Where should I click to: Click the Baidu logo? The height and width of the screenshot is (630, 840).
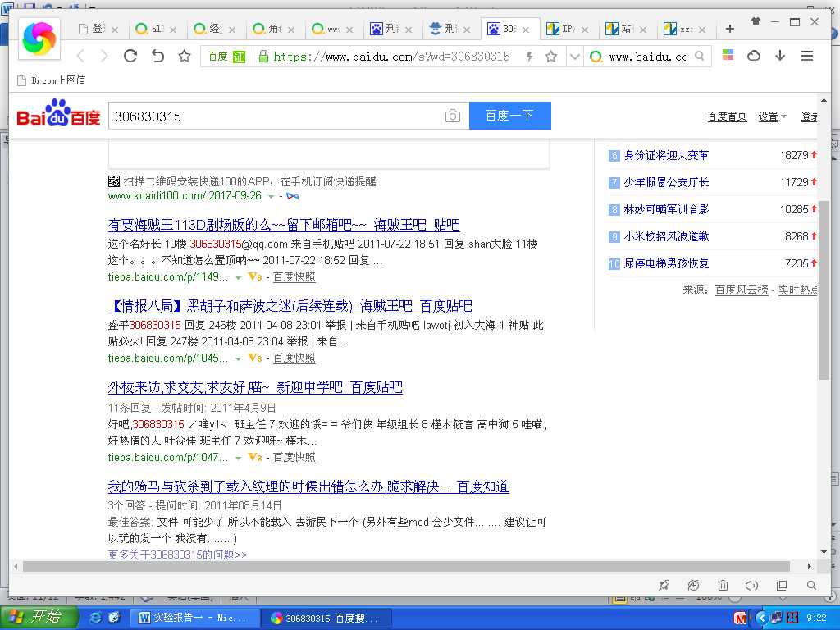(x=58, y=112)
